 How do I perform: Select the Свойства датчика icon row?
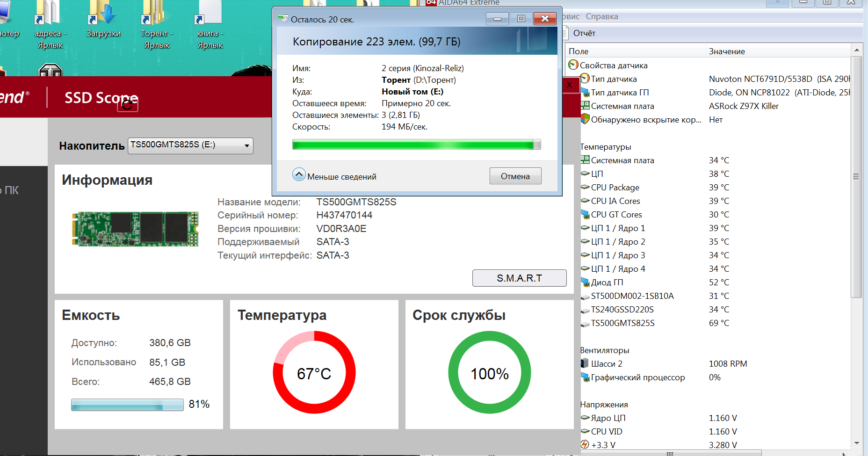[x=573, y=65]
